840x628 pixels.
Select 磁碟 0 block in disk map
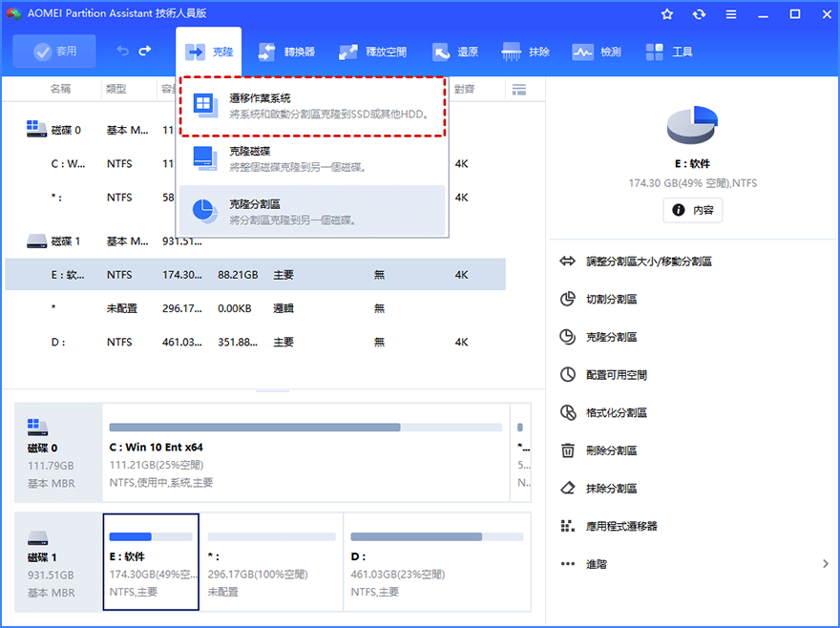click(x=58, y=452)
